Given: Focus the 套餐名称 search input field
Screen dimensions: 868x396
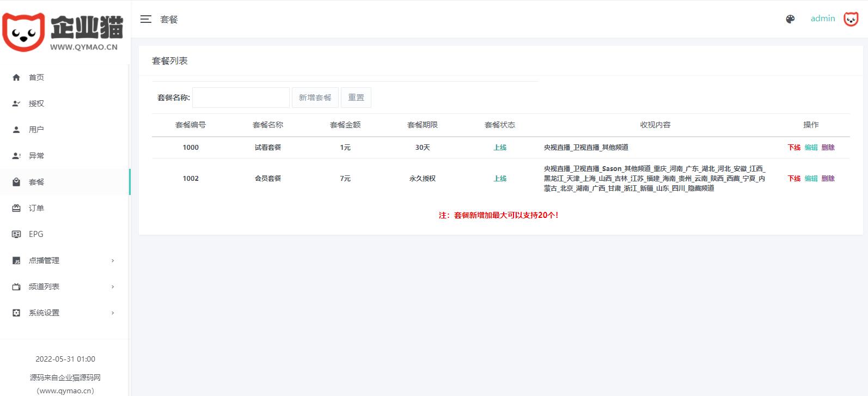Looking at the screenshot, I should (x=241, y=98).
